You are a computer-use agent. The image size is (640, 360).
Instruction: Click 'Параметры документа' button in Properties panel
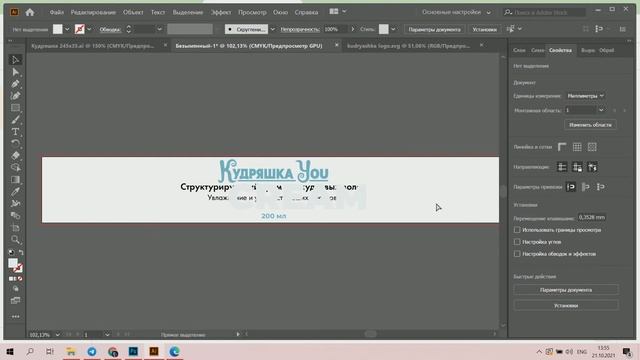tap(566, 290)
